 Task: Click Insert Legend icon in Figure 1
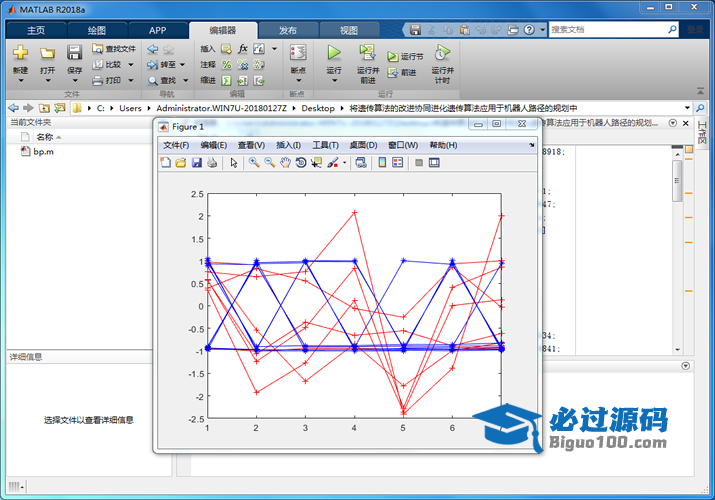(x=398, y=163)
